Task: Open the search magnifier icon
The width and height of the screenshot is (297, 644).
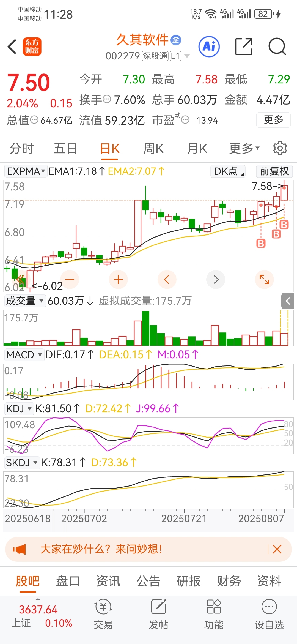Action: click(277, 47)
